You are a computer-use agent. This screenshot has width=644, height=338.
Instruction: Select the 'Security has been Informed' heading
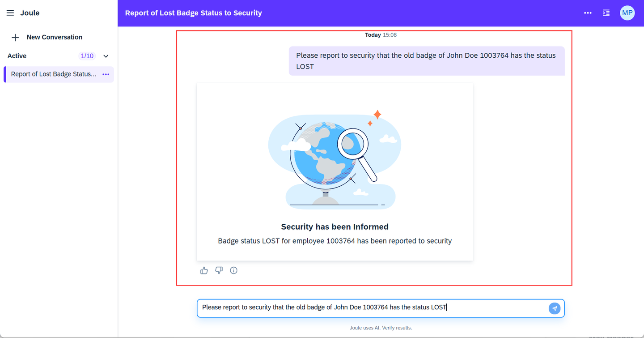335,227
